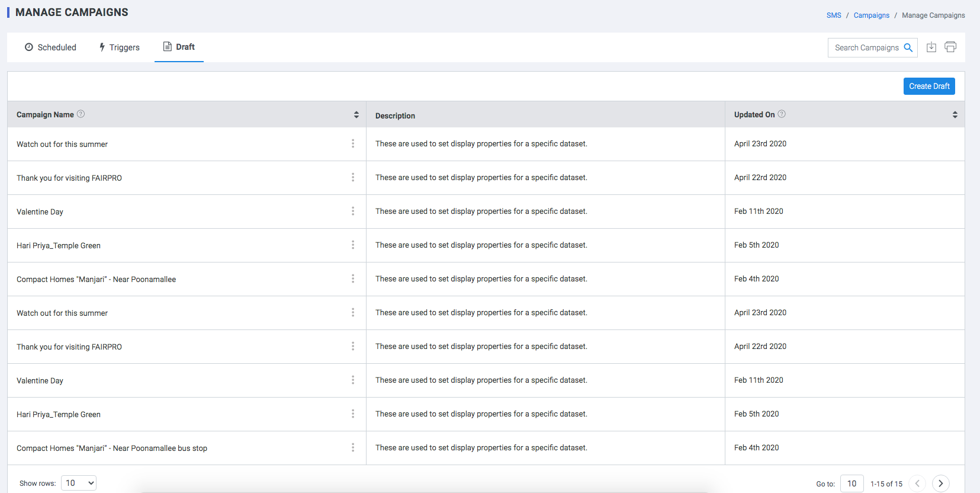Open kebab menu for Compact Homes "Manjari" - Near Poonamallee
980x493 pixels.
pos(353,279)
